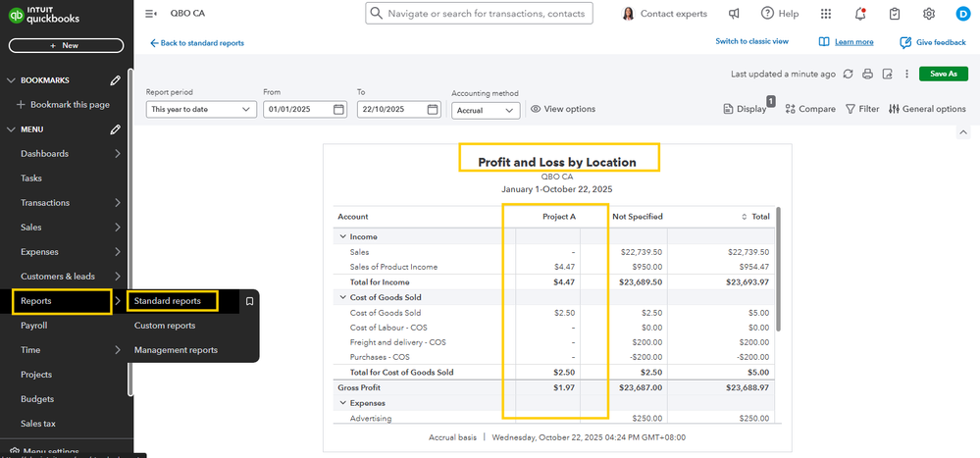Open Expenses in the sidebar
The width and height of the screenshot is (980, 458).
pos(39,252)
